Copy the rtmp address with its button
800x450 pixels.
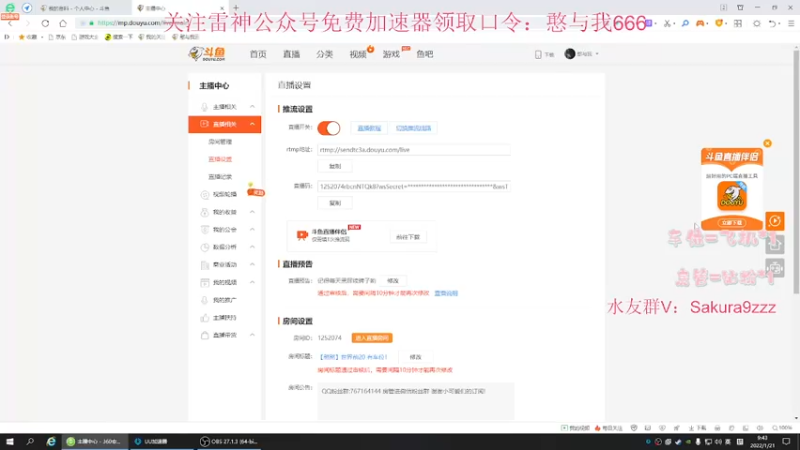coord(335,166)
